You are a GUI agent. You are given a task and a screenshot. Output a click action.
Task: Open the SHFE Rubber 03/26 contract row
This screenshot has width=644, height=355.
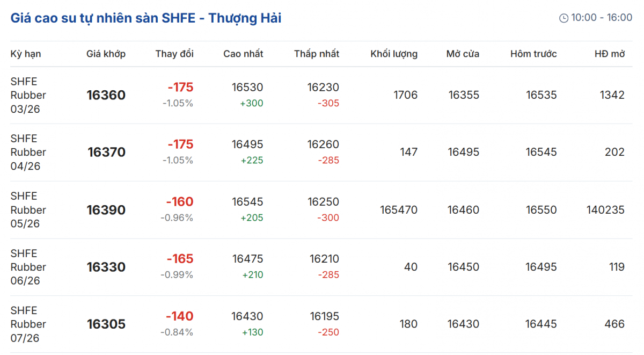28,95
